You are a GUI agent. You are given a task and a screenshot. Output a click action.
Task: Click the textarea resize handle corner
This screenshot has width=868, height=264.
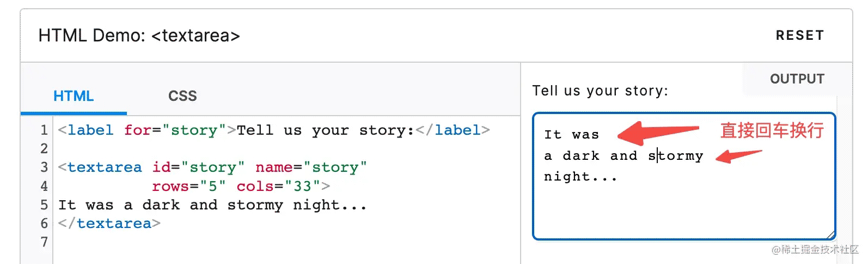(x=830, y=235)
